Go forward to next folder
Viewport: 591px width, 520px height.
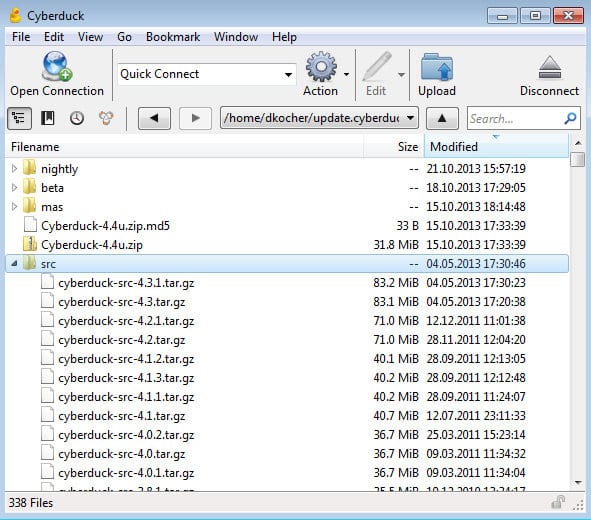195,118
